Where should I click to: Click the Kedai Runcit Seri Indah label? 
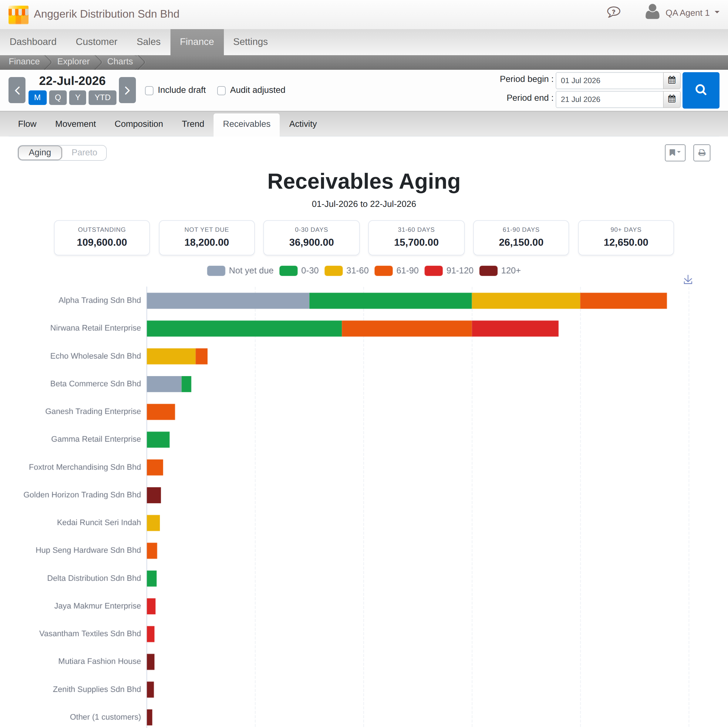[99, 522]
